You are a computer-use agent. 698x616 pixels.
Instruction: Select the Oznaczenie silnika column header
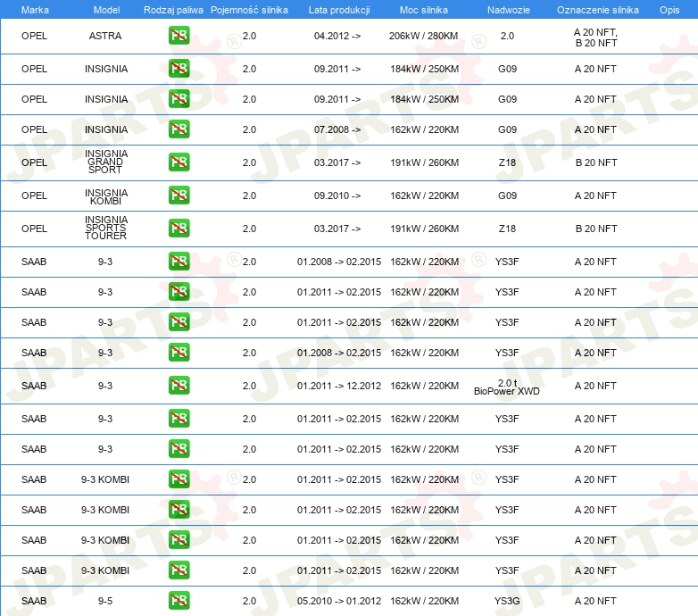coord(597,10)
